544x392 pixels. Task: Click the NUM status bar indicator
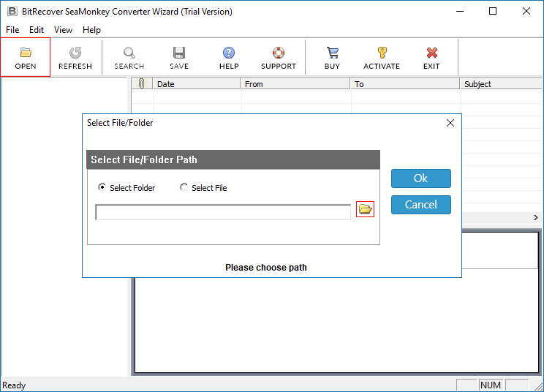point(490,385)
